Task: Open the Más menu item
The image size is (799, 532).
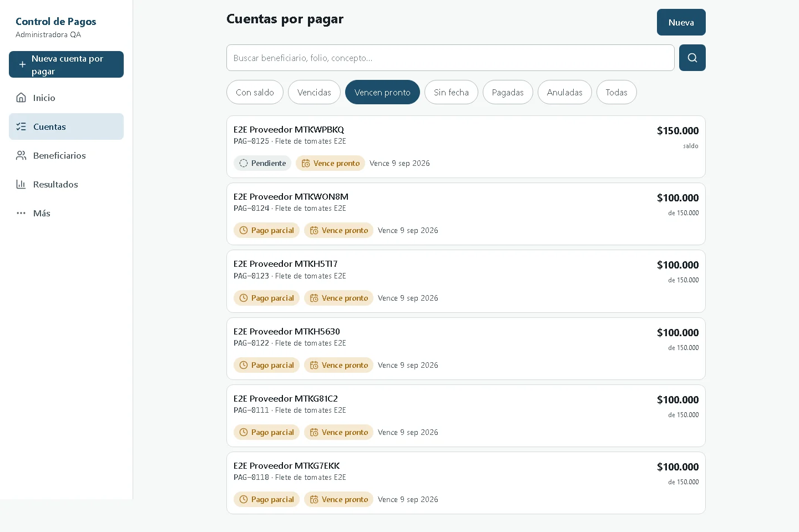Action: 66,213
